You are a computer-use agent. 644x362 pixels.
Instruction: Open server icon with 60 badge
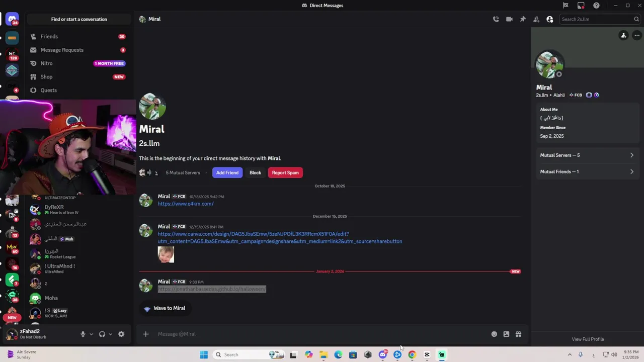12,247
